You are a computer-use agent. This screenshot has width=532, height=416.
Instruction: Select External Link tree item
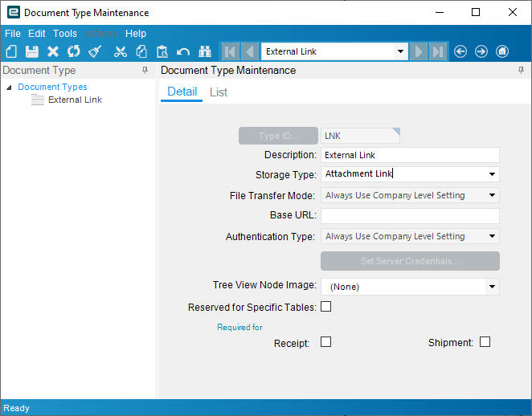click(75, 100)
